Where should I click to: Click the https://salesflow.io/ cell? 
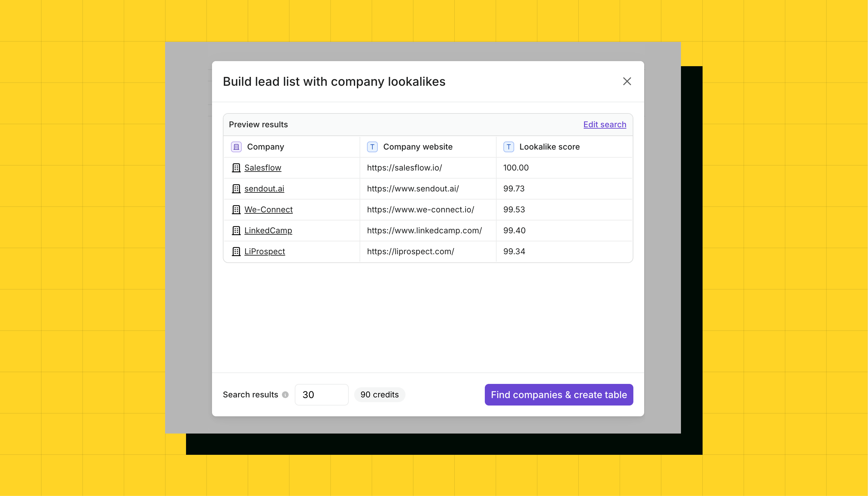[428, 167]
